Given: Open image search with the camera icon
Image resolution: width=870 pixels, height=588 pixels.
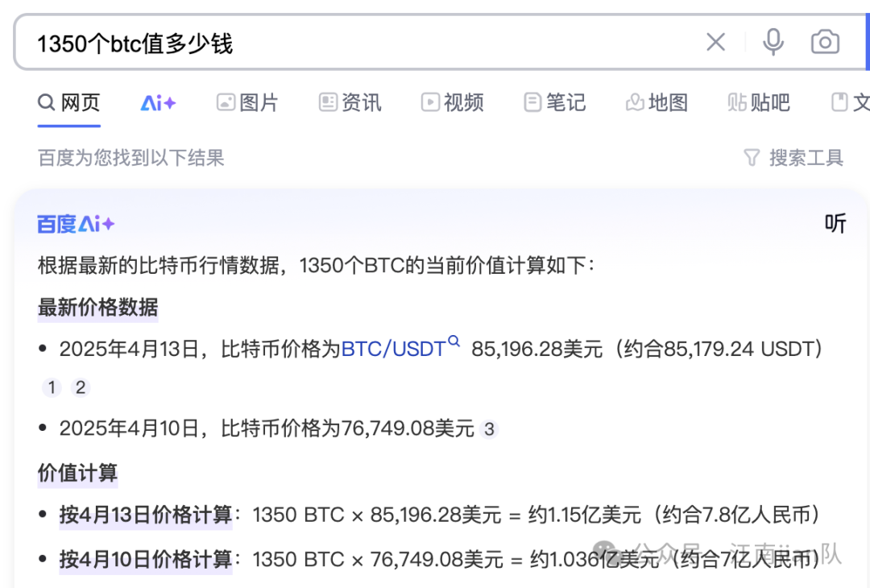Looking at the screenshot, I should (825, 41).
